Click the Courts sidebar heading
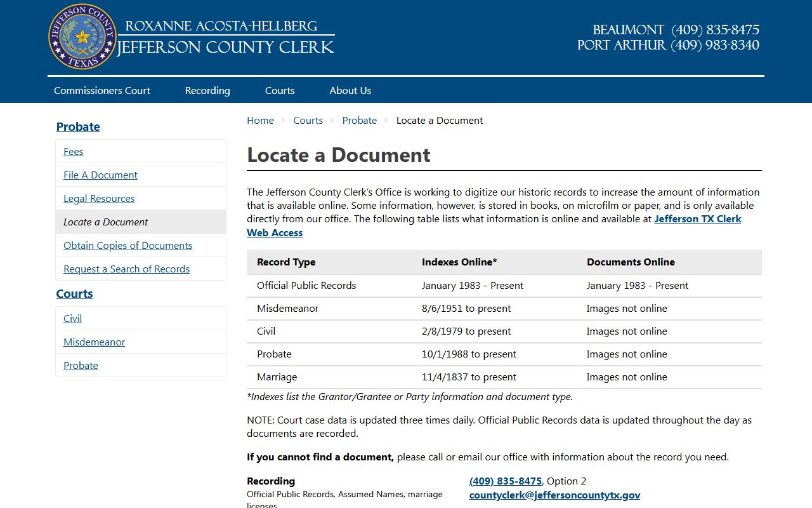Screen dimensions: 812x508 tap(74, 293)
